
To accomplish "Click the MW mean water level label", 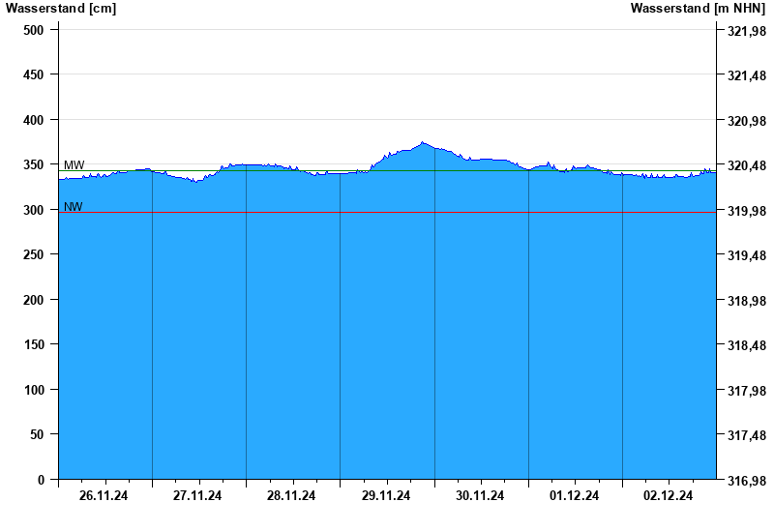I will (x=74, y=165).
